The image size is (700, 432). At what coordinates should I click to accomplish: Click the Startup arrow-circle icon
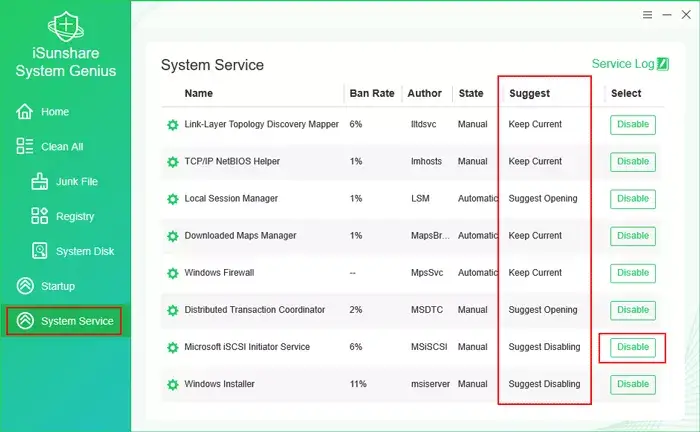click(x=25, y=286)
